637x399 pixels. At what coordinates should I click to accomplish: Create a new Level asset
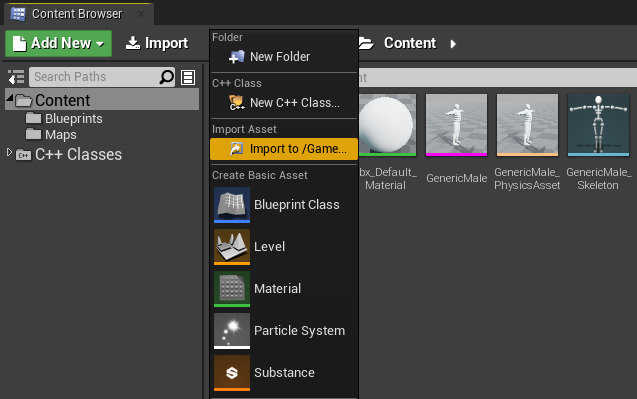[x=284, y=247]
